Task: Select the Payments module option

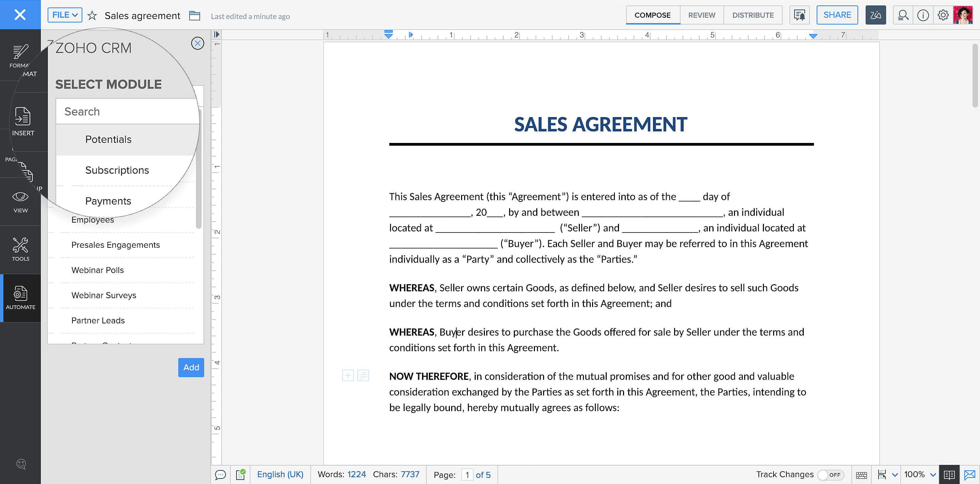Action: point(108,200)
